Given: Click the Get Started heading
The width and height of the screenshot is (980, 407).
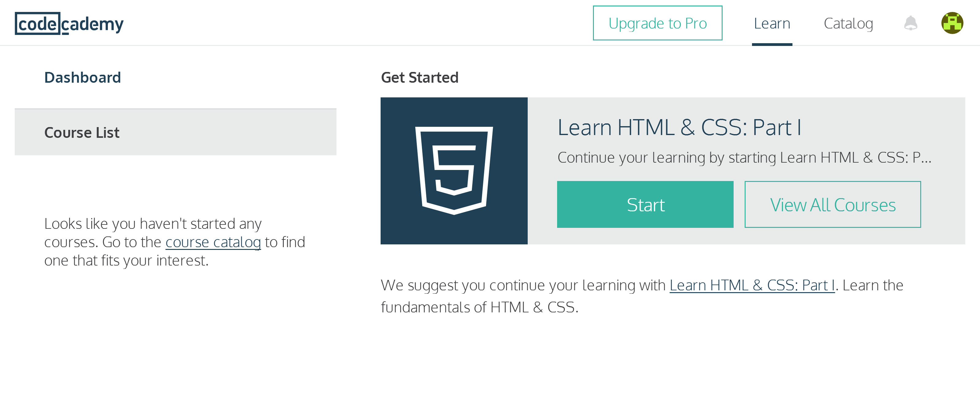Looking at the screenshot, I should (x=420, y=77).
